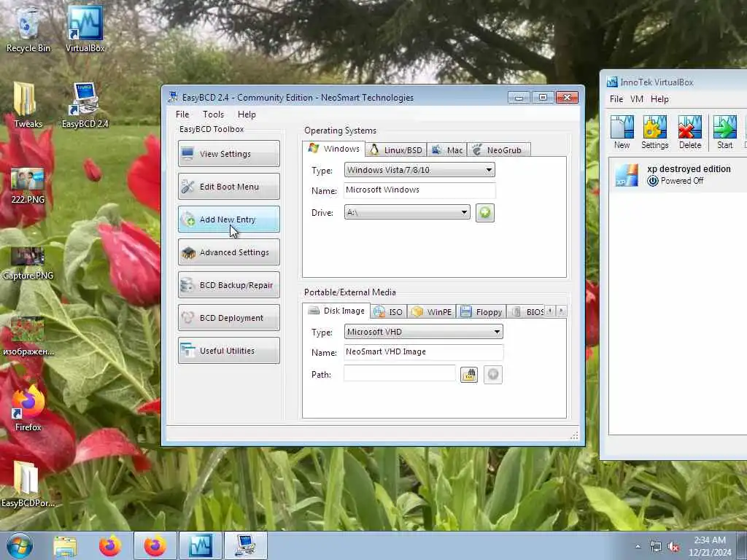Expand the Microsoft VHD type dropdown

click(423, 332)
